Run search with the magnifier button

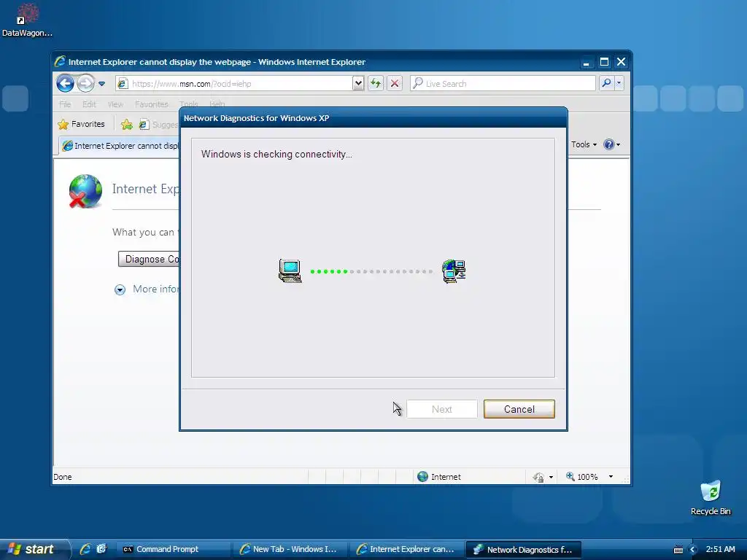pyautogui.click(x=606, y=83)
